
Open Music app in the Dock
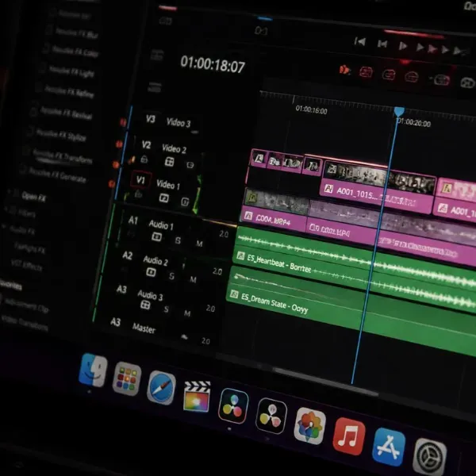click(349, 436)
